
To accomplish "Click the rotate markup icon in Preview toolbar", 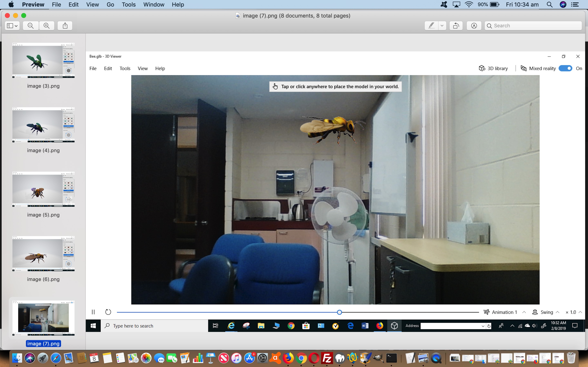I will [455, 25].
